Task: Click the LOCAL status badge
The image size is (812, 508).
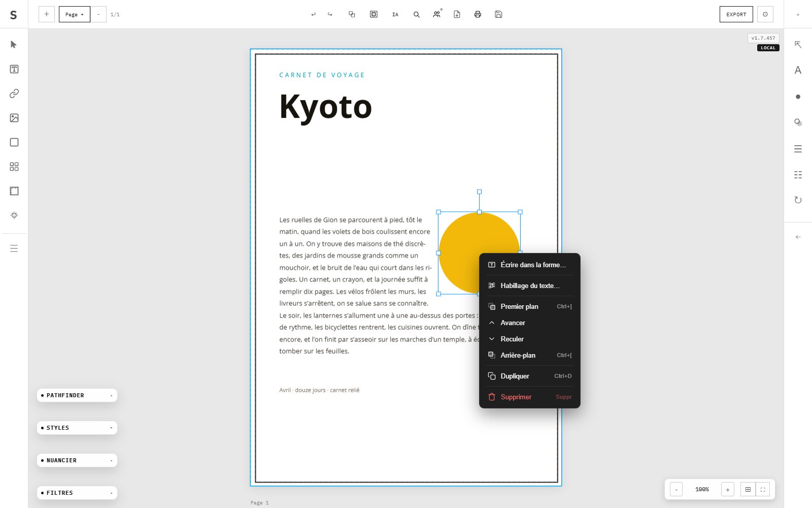Action: (768, 48)
